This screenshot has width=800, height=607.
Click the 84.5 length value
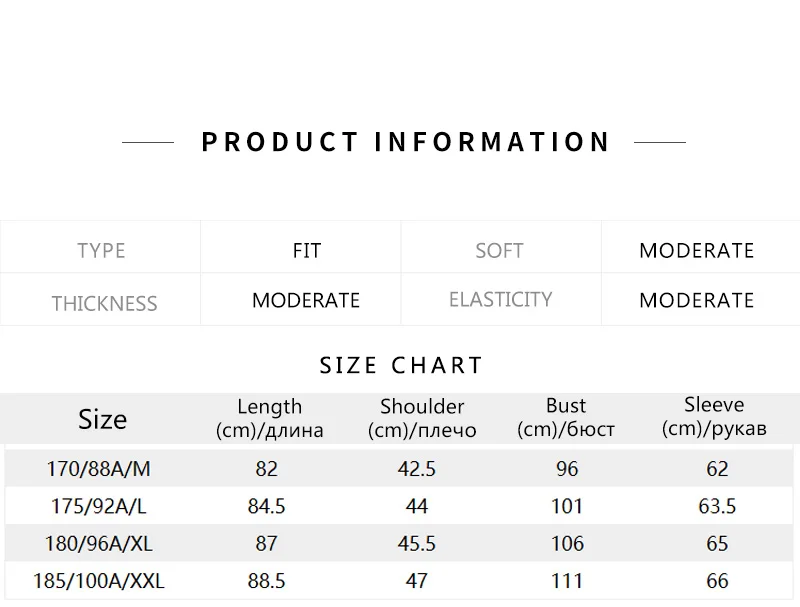(266, 506)
